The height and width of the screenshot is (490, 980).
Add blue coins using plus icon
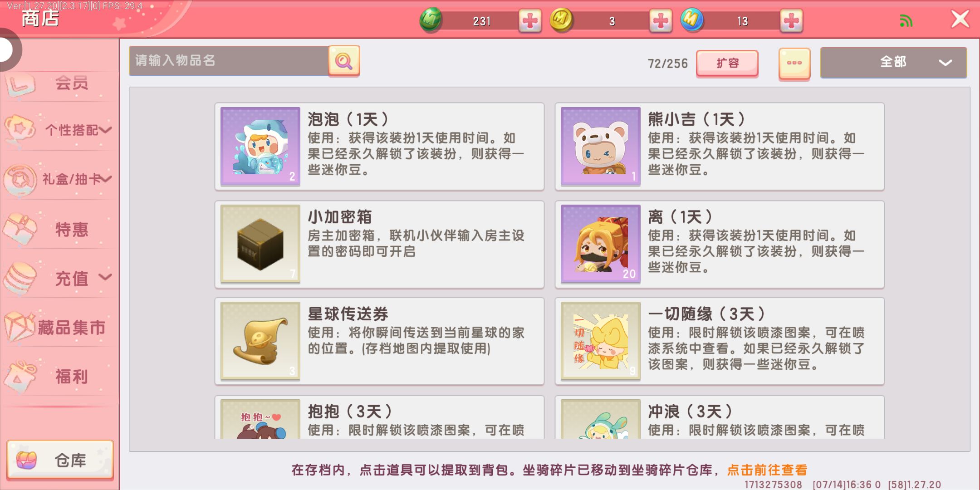[x=791, y=21]
